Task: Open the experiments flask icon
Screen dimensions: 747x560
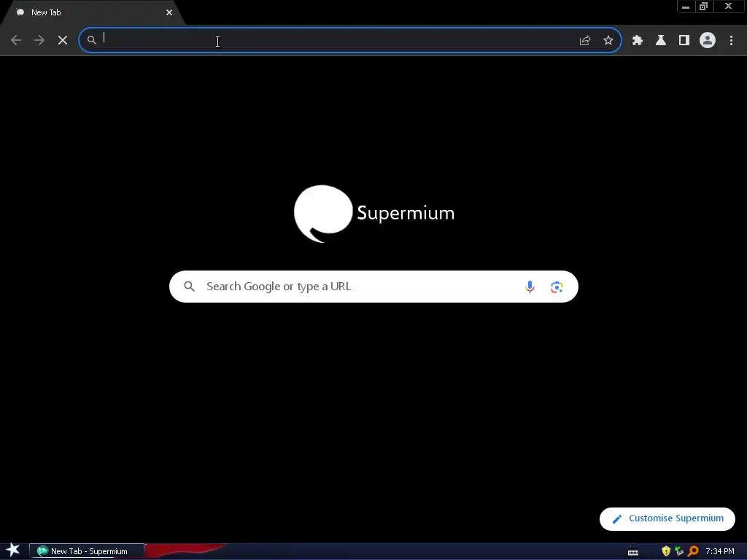Action: click(x=661, y=41)
